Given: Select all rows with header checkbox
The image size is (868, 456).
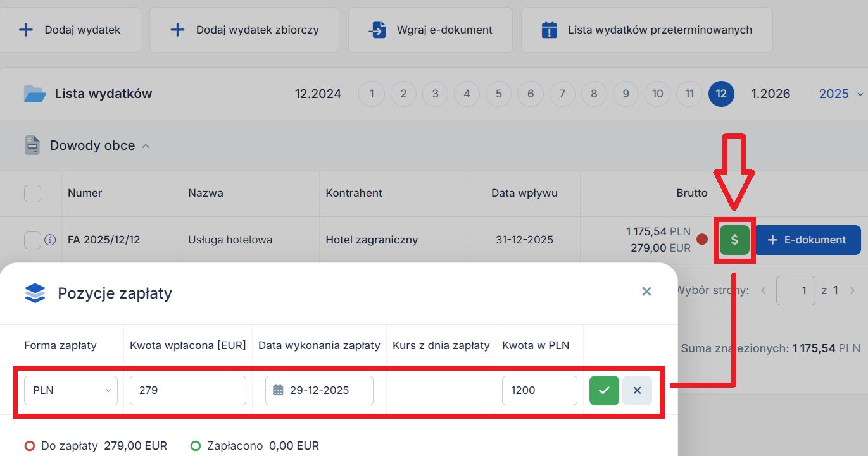Looking at the screenshot, I should coord(32,193).
